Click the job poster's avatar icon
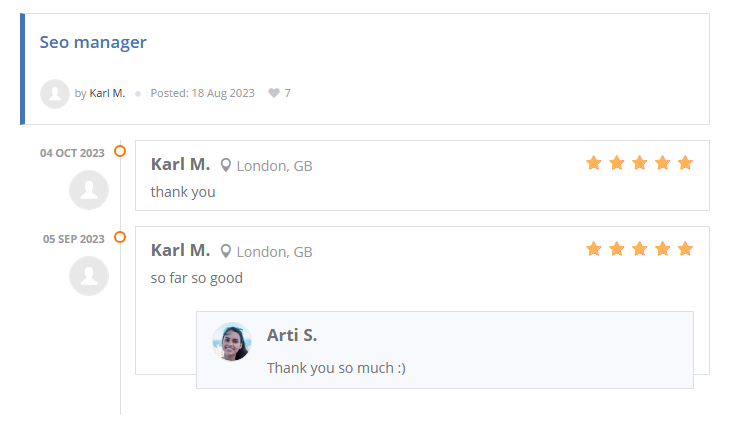 coord(54,93)
